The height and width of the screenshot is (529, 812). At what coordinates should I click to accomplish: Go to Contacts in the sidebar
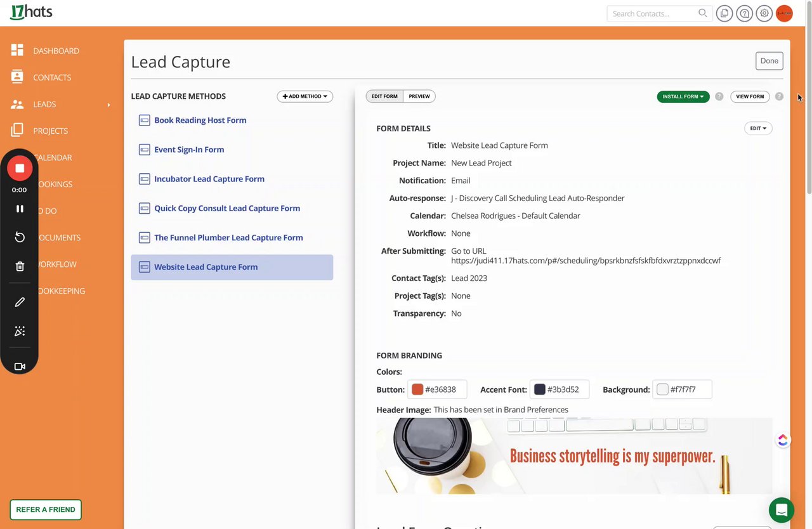[52, 77]
